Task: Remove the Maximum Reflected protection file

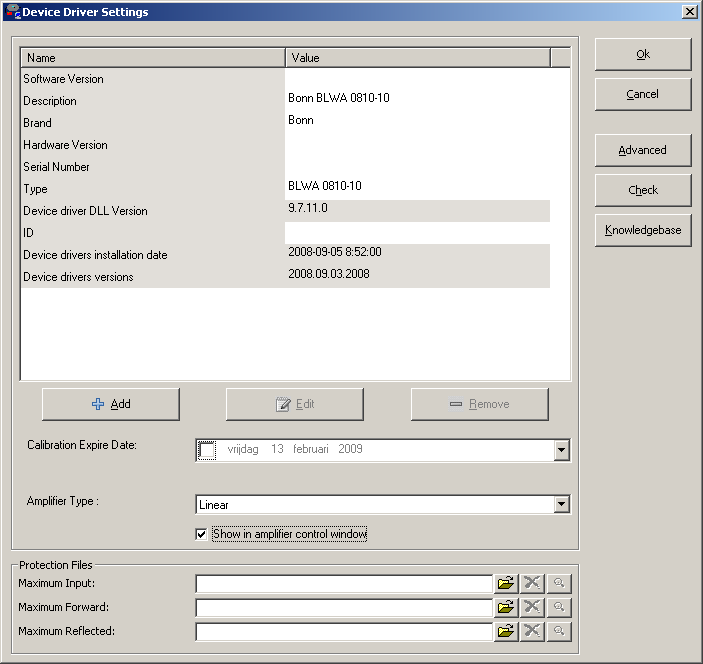Action: point(532,631)
